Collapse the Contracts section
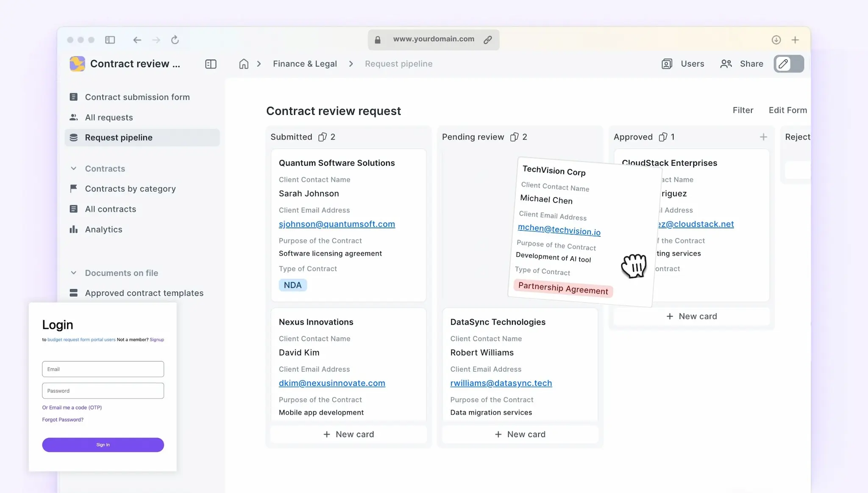 click(x=74, y=169)
